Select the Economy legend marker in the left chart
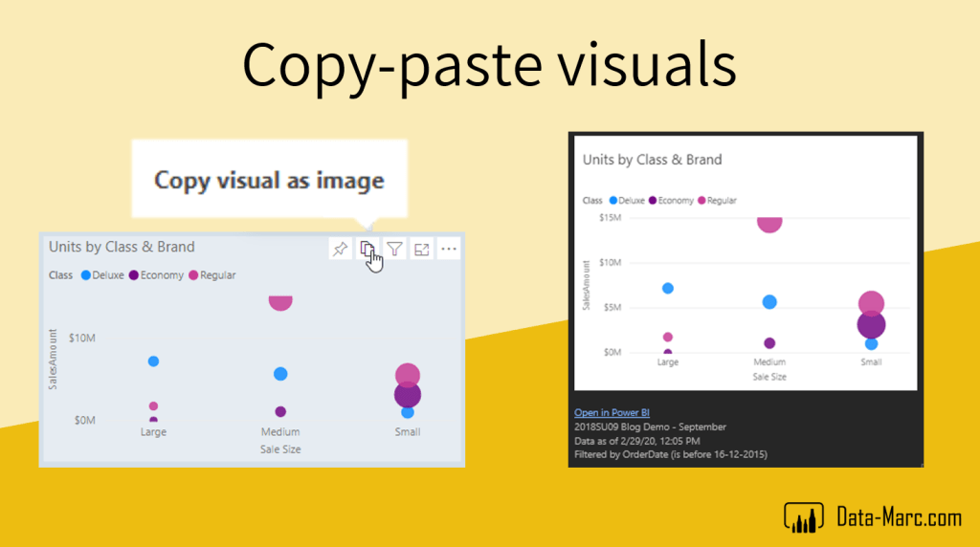Image resolution: width=980 pixels, height=547 pixels. point(134,275)
